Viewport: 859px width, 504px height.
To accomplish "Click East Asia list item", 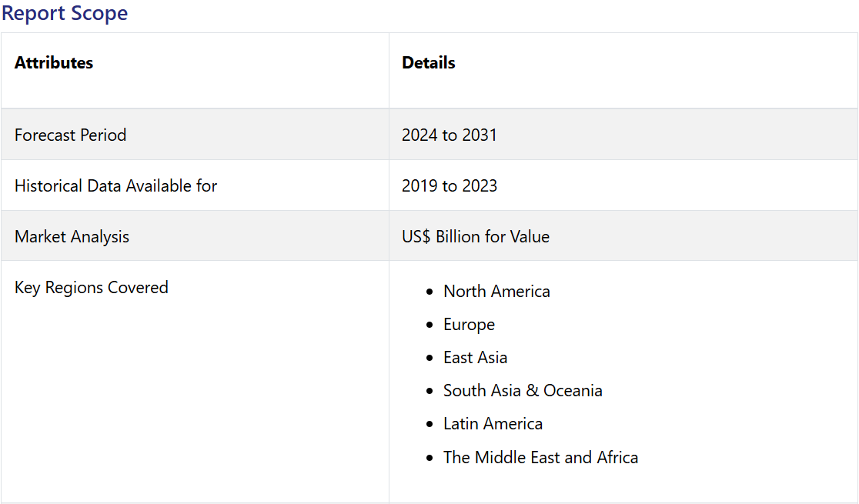I will click(475, 358).
